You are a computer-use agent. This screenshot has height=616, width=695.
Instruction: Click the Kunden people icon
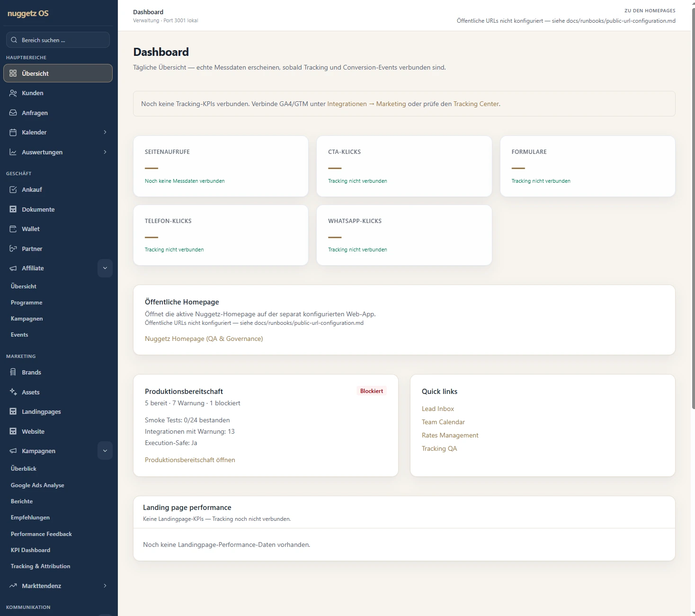13,93
